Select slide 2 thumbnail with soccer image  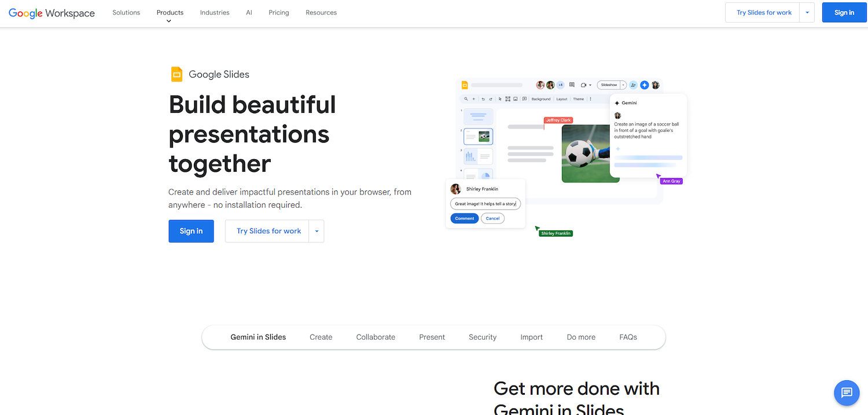479,137
